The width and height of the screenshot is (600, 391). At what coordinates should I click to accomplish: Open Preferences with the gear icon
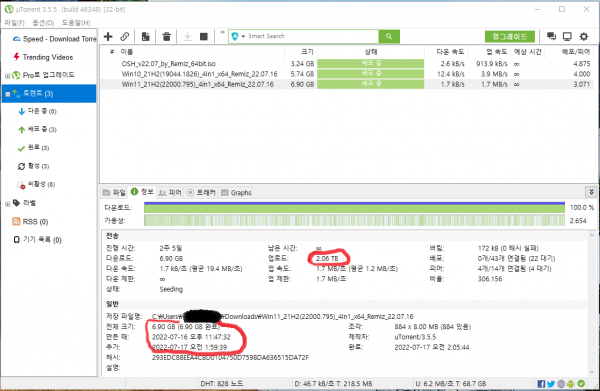(x=584, y=36)
